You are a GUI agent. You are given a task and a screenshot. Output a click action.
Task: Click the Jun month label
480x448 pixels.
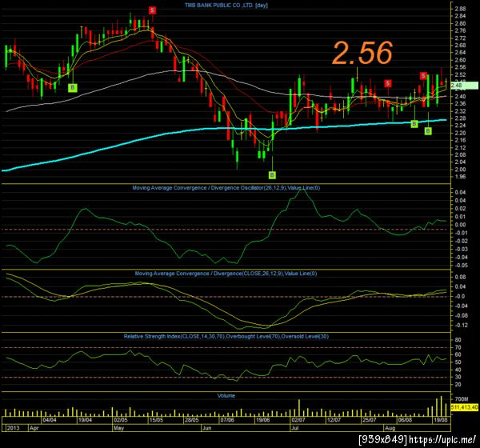coord(207,428)
